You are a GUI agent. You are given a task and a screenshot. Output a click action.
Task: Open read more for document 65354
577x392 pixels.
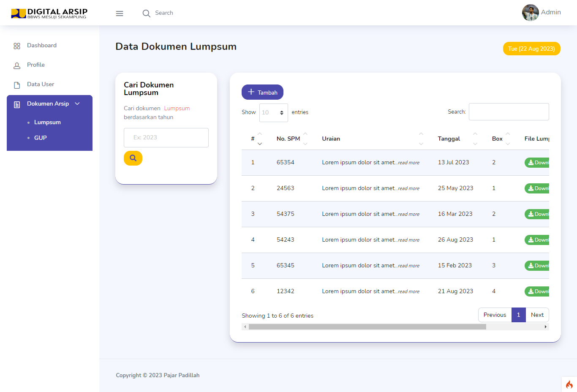pos(408,162)
